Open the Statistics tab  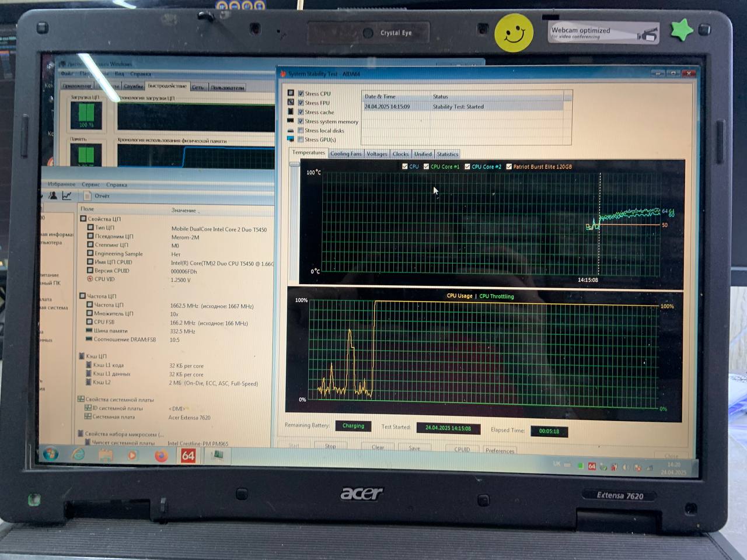(448, 155)
